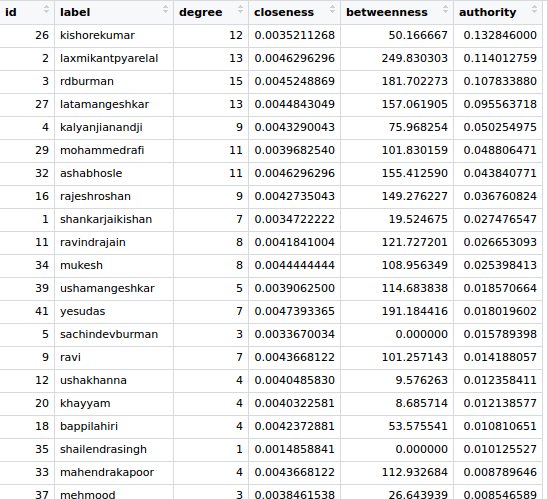The width and height of the screenshot is (547, 499).
Task: Select the shankarjaikishan label cell
Action: click(114, 219)
